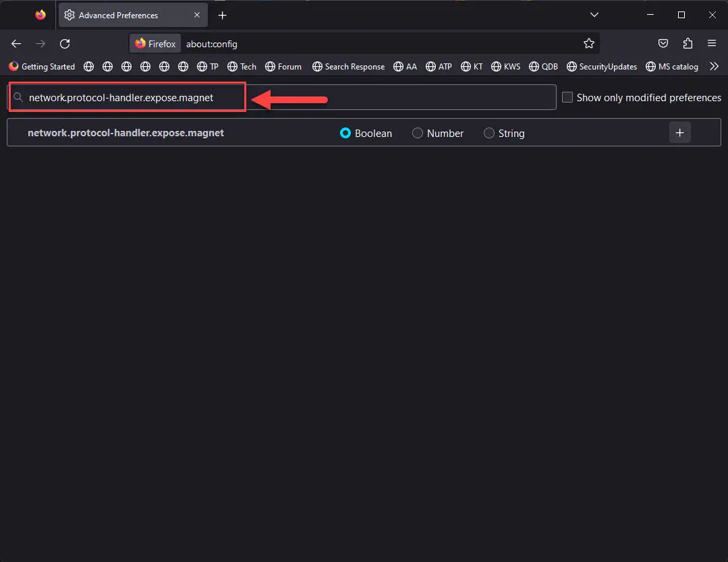Image resolution: width=728 pixels, height=562 pixels.
Task: Click the preference search field
Action: (282, 97)
